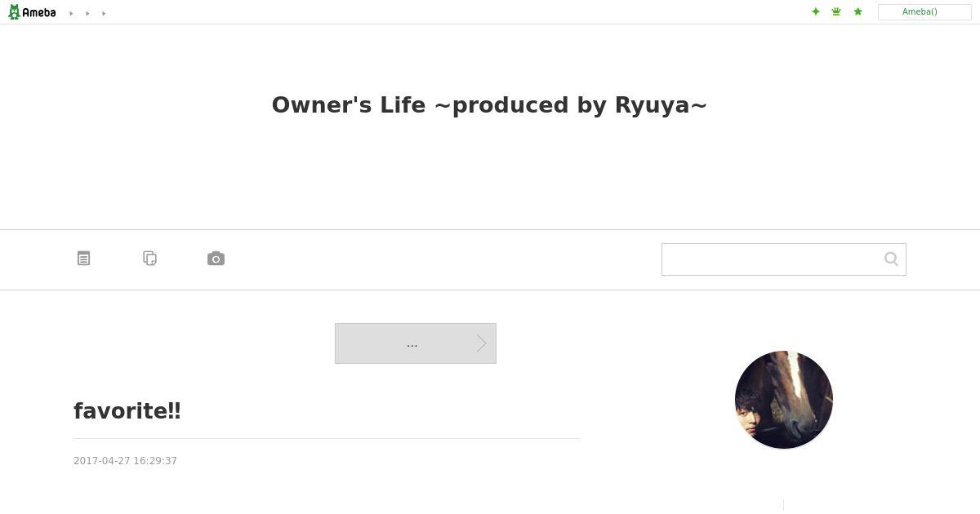Click the green star icon in header
The height and width of the screenshot is (514, 980).
(857, 11)
